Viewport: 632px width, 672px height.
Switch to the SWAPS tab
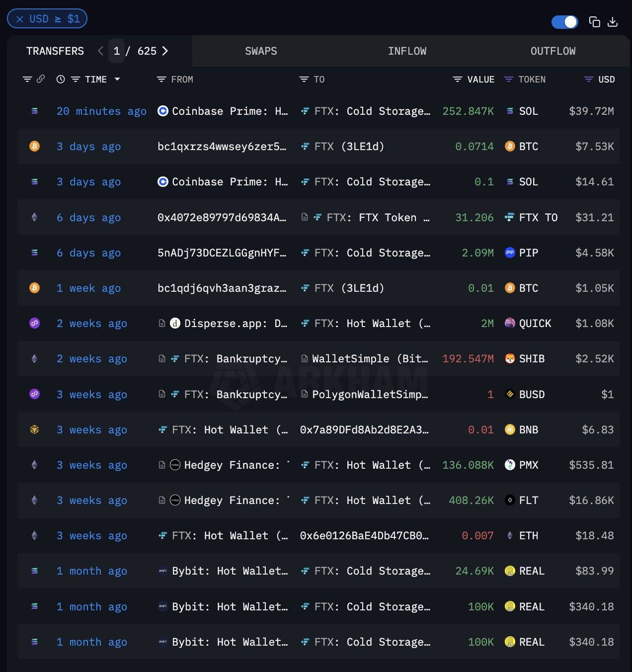[x=261, y=51]
